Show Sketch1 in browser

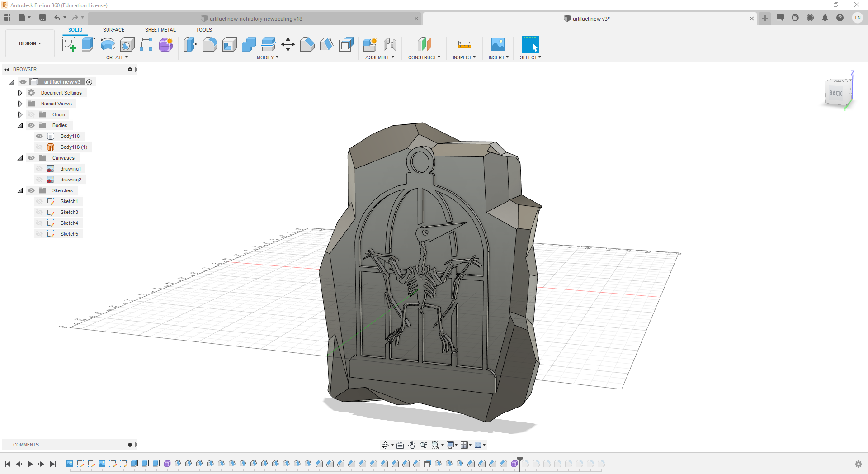pyautogui.click(x=39, y=201)
